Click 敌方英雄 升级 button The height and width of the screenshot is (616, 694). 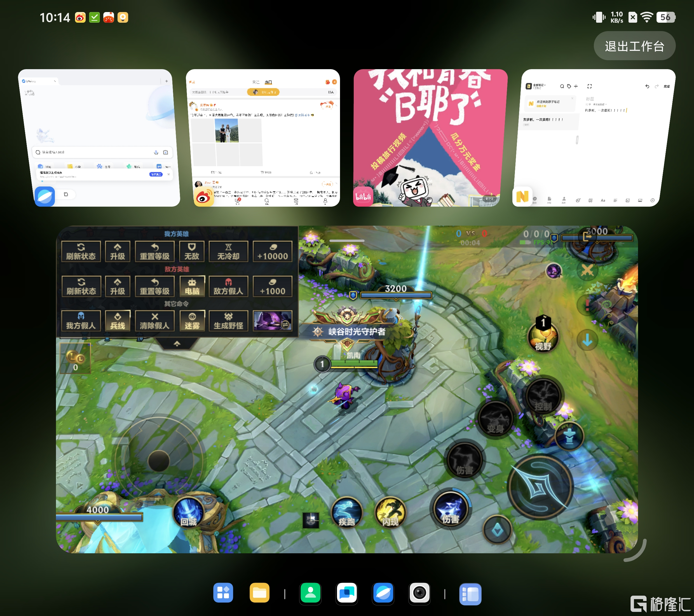click(118, 286)
